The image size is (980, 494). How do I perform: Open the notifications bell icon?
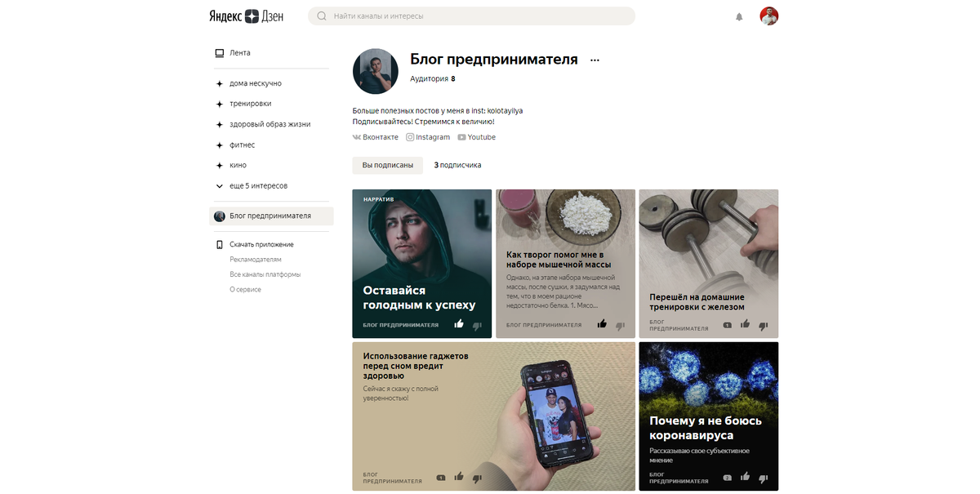[739, 16]
